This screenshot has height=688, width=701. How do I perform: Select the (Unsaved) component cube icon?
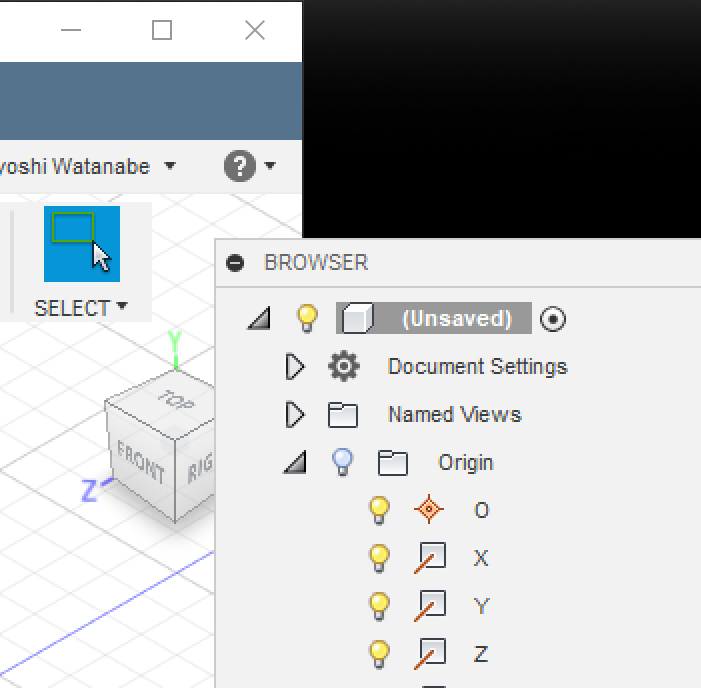click(x=357, y=318)
